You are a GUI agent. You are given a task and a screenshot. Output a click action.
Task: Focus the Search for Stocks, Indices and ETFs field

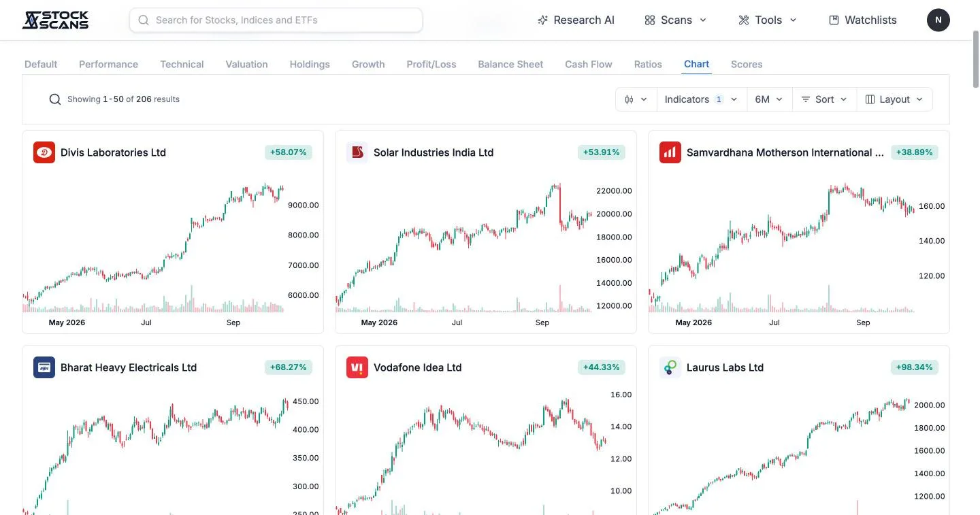tap(276, 20)
